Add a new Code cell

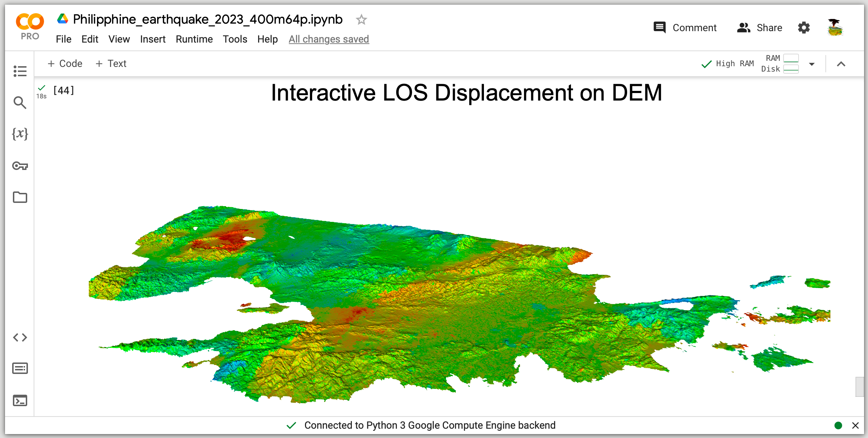click(x=65, y=63)
